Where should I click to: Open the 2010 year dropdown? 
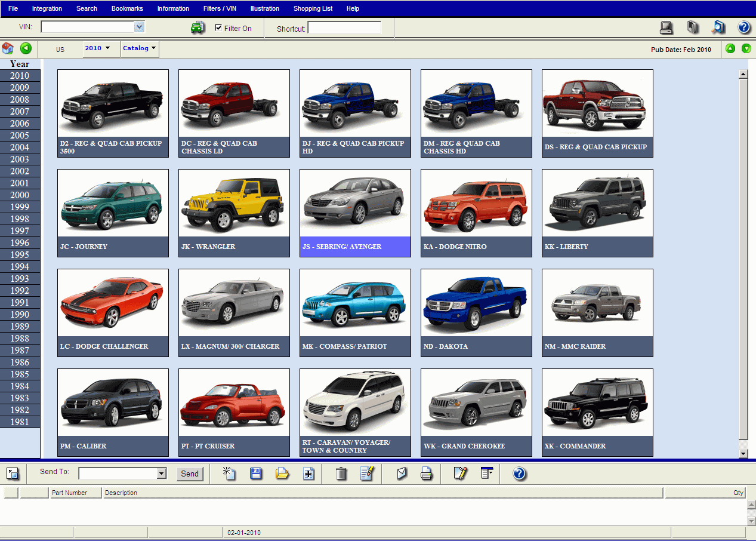click(x=97, y=48)
